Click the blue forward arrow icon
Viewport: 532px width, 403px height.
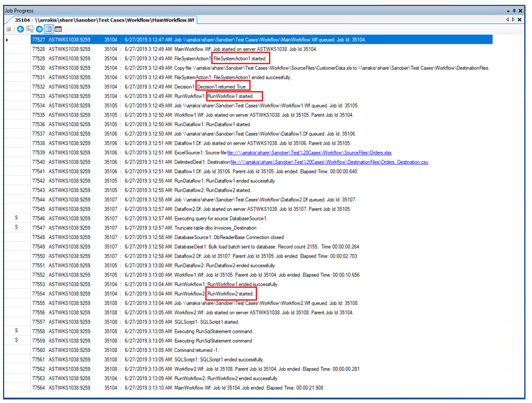39,29
